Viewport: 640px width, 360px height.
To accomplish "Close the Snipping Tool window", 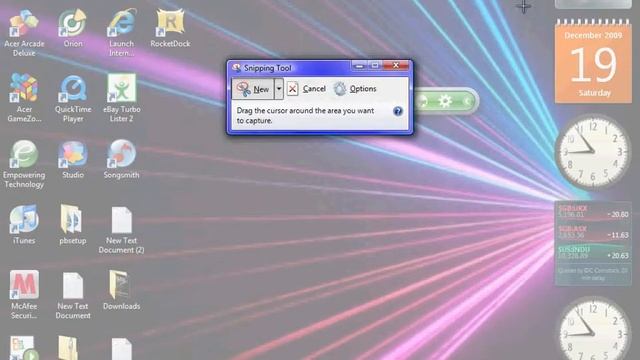I will 396,65.
